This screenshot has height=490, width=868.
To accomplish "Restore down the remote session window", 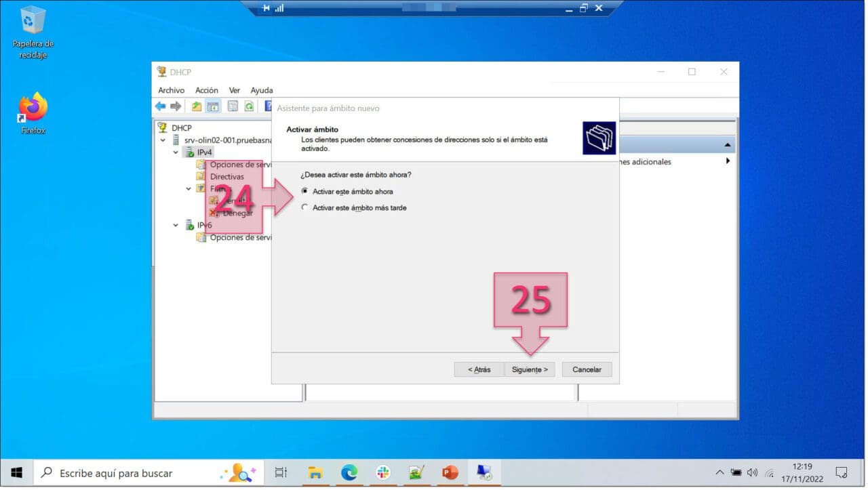I will pyautogui.click(x=584, y=8).
